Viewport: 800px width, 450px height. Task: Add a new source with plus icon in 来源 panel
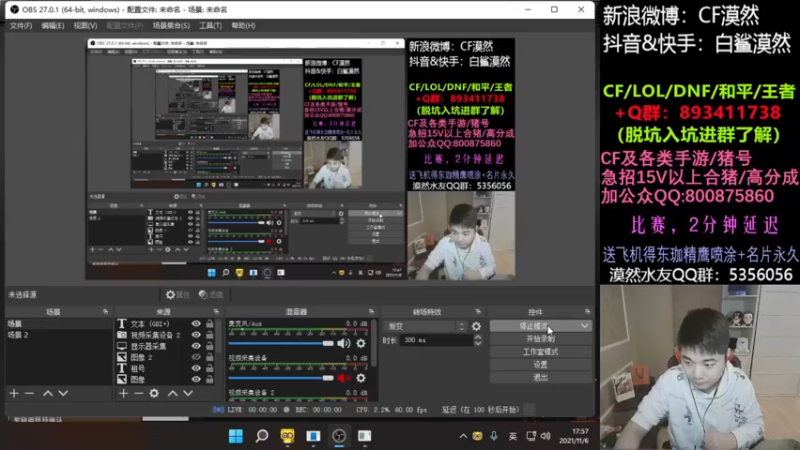tap(123, 393)
